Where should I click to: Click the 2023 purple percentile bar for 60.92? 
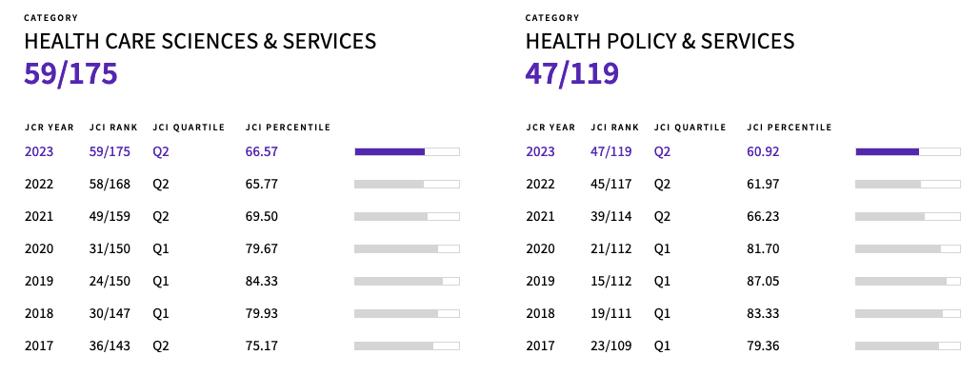[x=909, y=152]
